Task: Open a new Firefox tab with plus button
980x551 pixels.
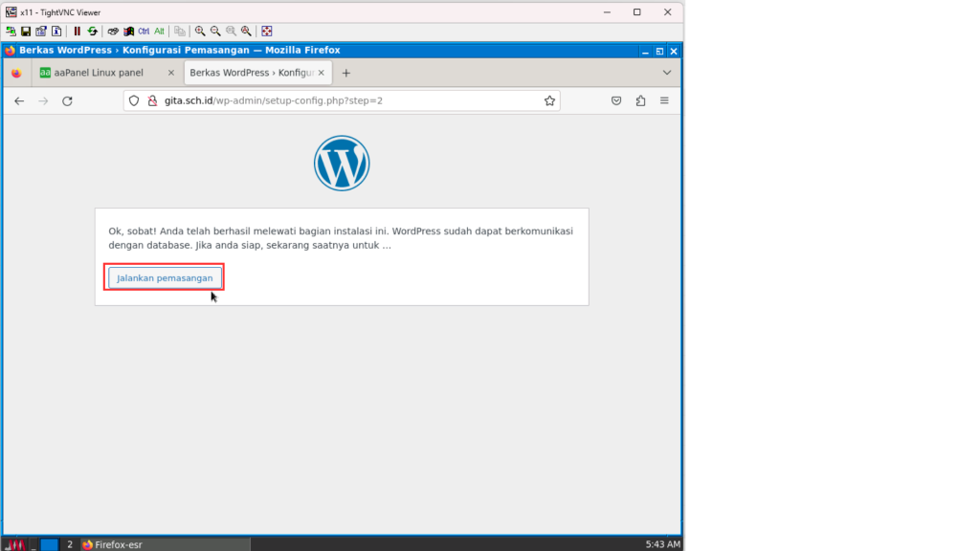Action: coord(346,73)
